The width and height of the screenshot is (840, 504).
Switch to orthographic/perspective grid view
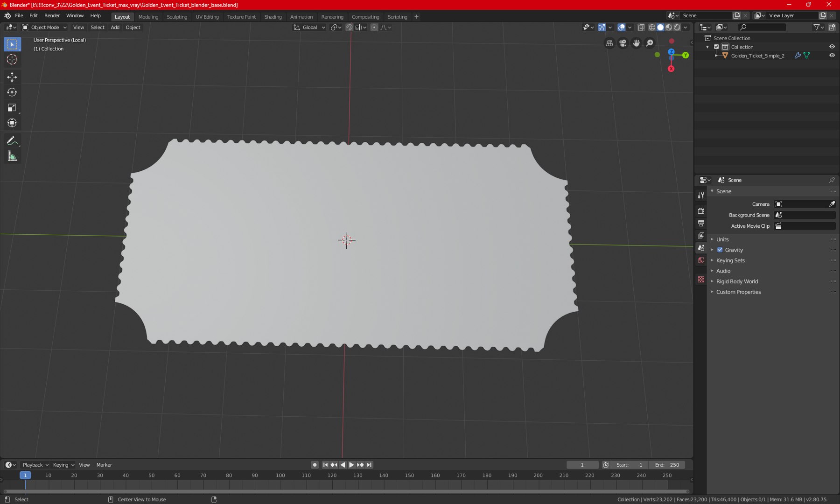click(609, 43)
